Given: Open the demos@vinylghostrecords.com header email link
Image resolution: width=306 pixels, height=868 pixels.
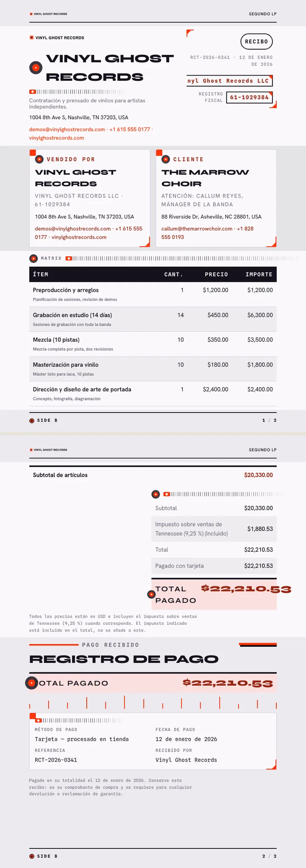Looking at the screenshot, I should [67, 129].
